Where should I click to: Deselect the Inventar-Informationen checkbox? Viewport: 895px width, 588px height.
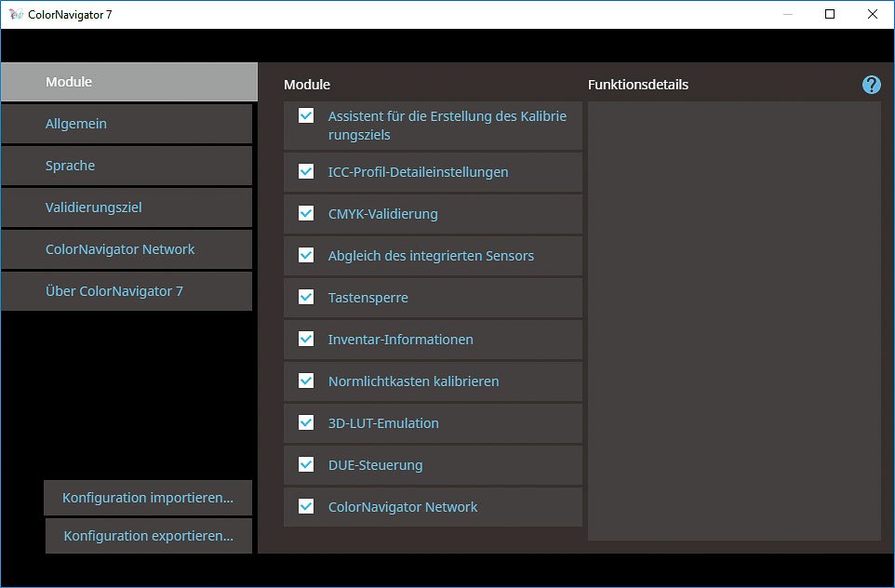(x=306, y=339)
